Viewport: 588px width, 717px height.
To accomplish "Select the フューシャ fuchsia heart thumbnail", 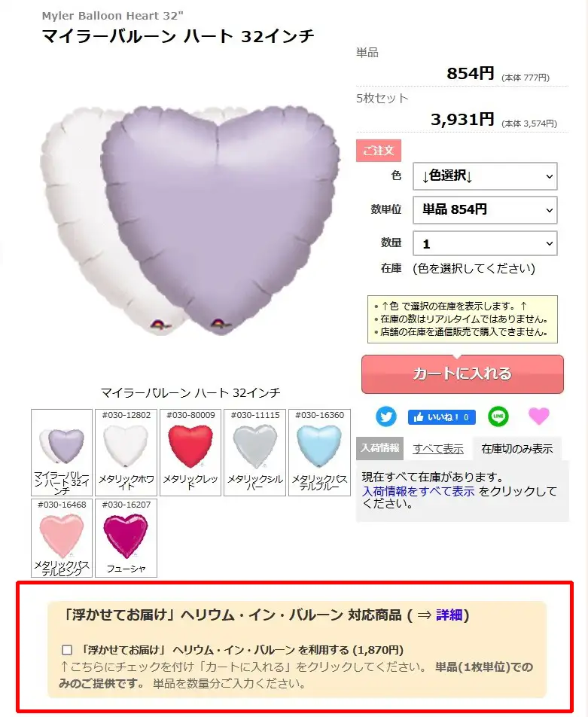I will (126, 538).
